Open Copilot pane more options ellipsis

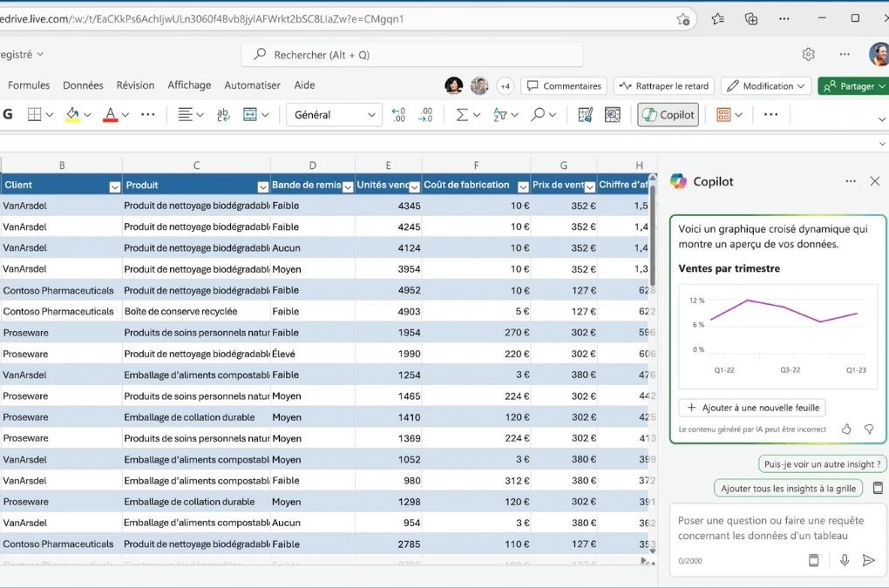pyautogui.click(x=851, y=181)
